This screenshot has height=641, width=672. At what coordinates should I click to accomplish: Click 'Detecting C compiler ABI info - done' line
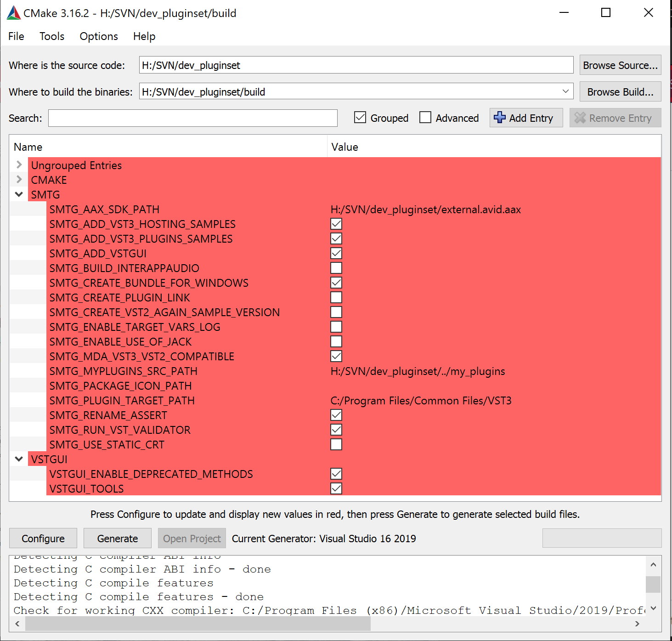point(142,569)
